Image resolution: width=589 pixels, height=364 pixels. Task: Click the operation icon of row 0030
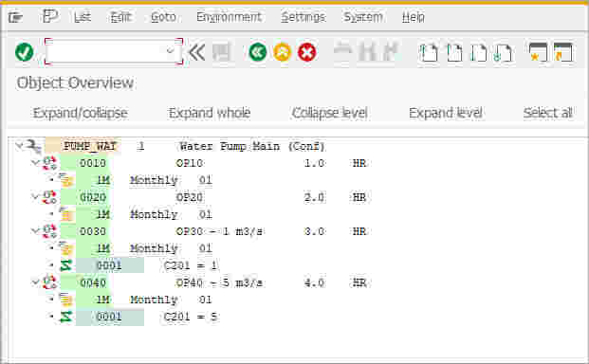coord(49,231)
